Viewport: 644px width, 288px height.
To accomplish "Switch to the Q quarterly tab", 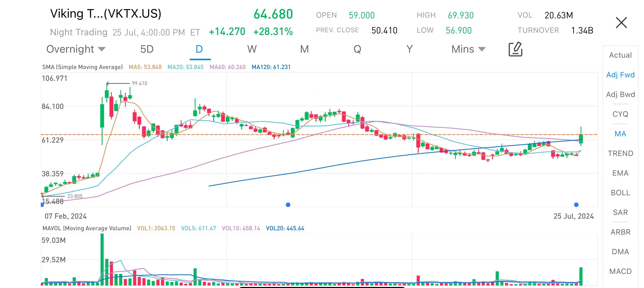I will coord(357,49).
